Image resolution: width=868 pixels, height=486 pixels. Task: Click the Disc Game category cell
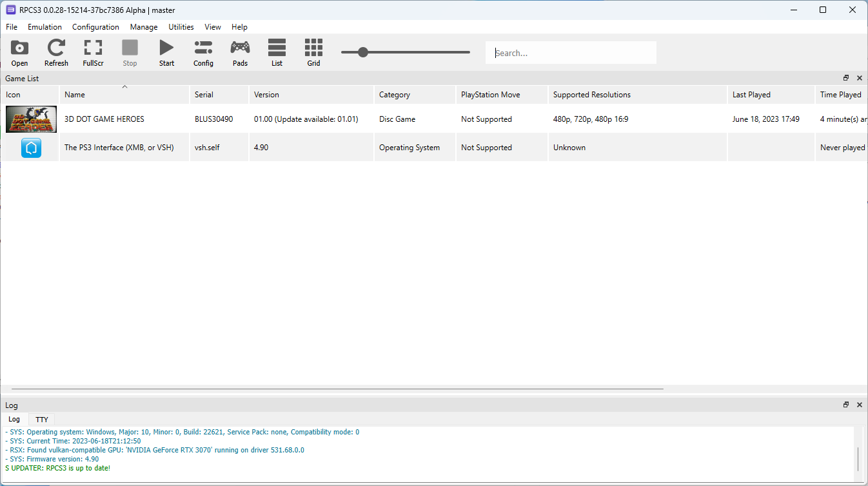point(397,119)
